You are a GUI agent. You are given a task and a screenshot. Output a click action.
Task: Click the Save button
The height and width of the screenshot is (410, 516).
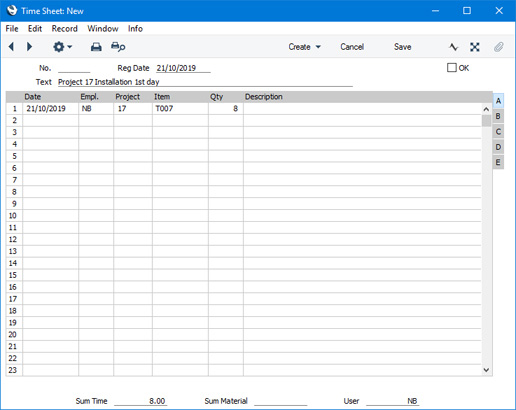[402, 47]
